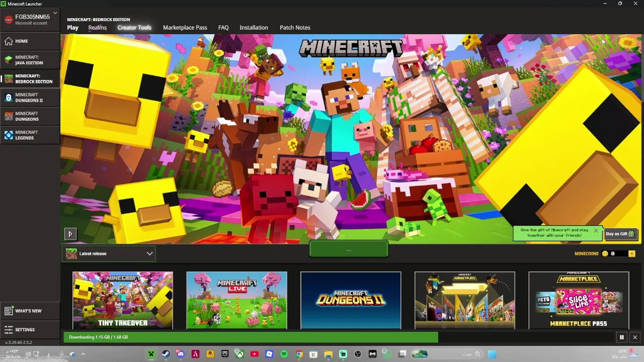This screenshot has width=644, height=362.
Task: Open the Marketplace Pass tab
Action: point(185,28)
